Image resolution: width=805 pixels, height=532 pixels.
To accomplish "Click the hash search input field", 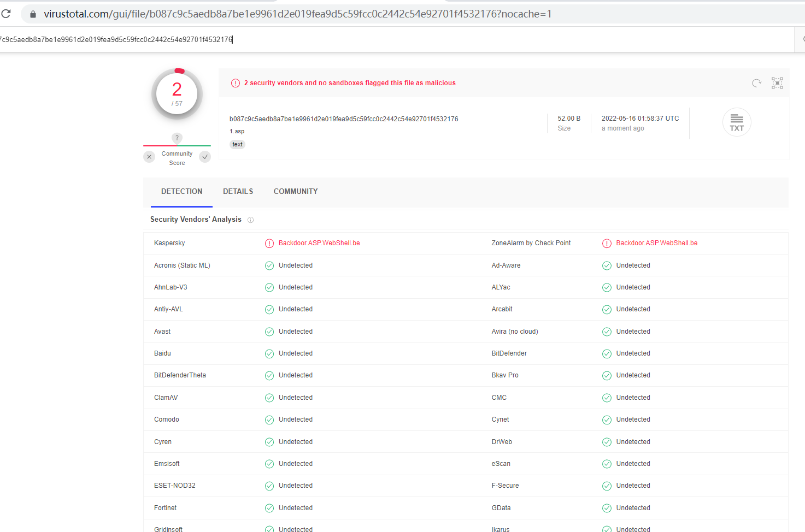I will point(396,39).
